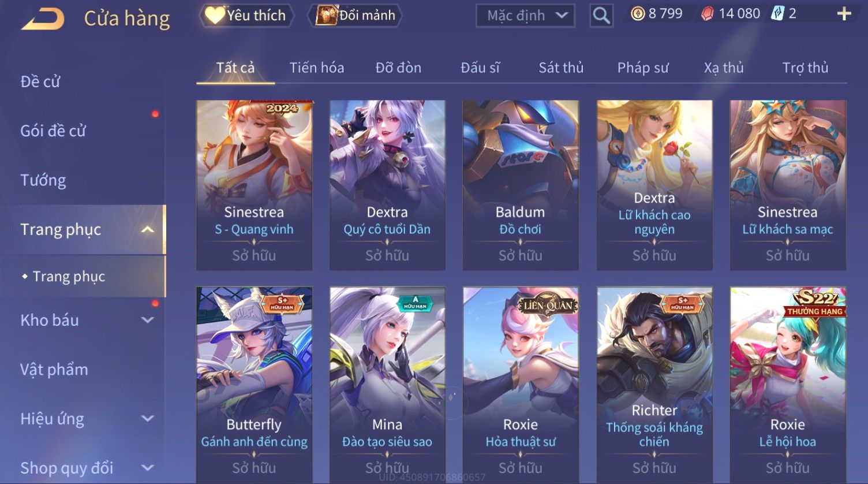Open the search magnifier icon
The height and width of the screenshot is (484, 868).
pos(601,16)
